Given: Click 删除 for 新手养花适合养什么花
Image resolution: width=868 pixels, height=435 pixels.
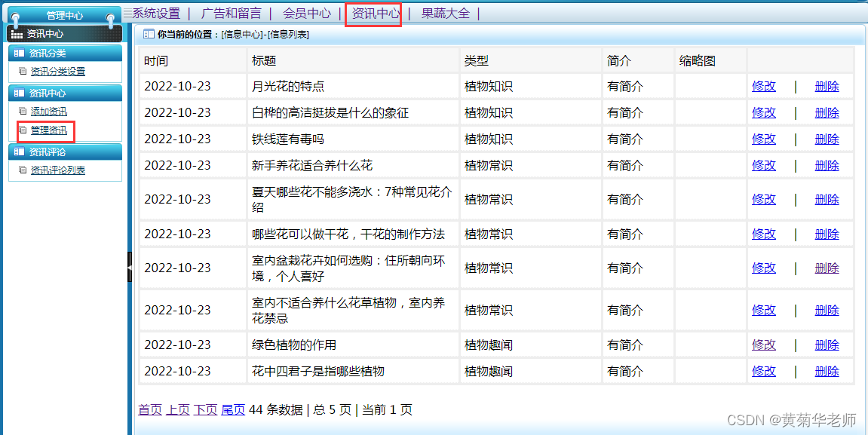Looking at the screenshot, I should click(827, 165).
